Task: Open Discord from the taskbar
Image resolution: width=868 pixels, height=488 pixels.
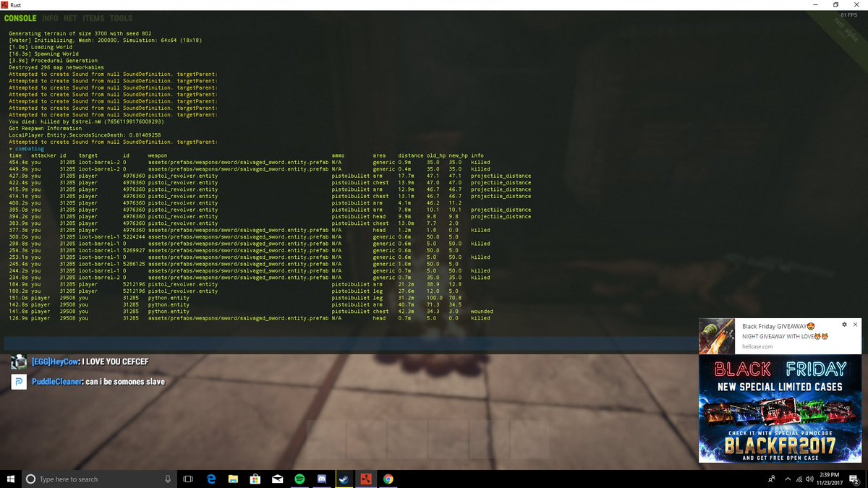Action: pos(321,479)
